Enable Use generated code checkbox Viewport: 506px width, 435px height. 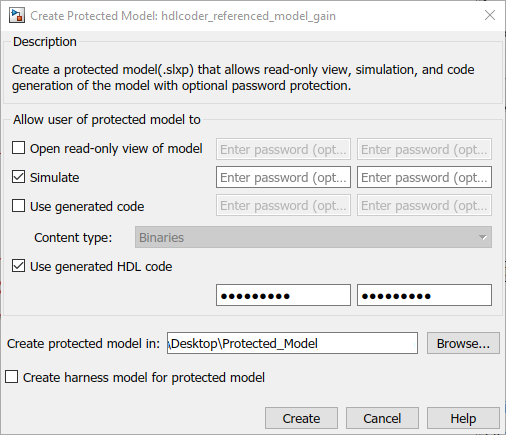18,206
